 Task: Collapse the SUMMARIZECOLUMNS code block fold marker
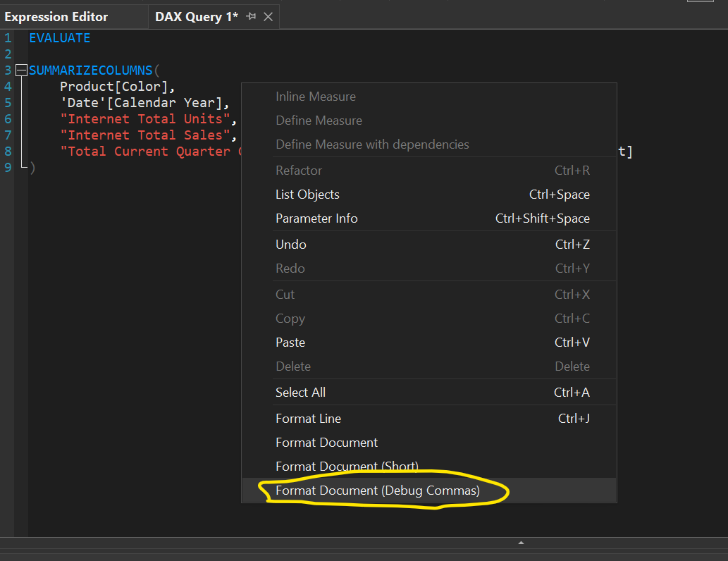21,70
